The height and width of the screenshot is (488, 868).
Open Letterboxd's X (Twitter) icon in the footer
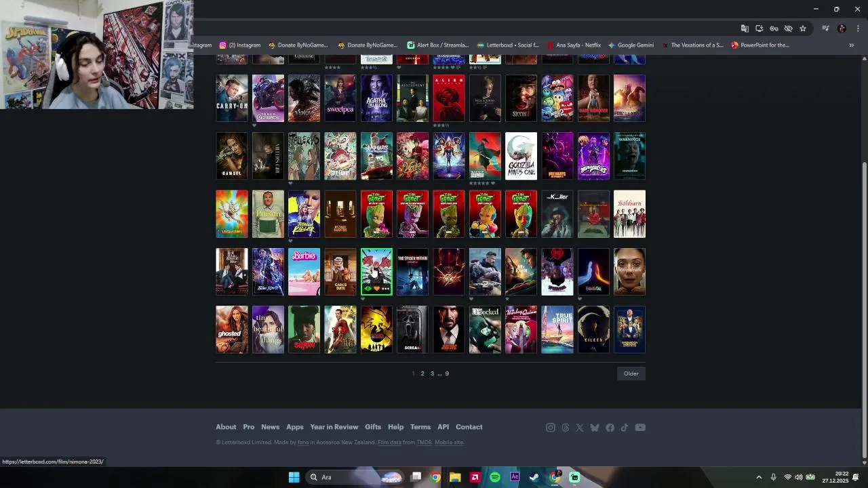coord(580,428)
